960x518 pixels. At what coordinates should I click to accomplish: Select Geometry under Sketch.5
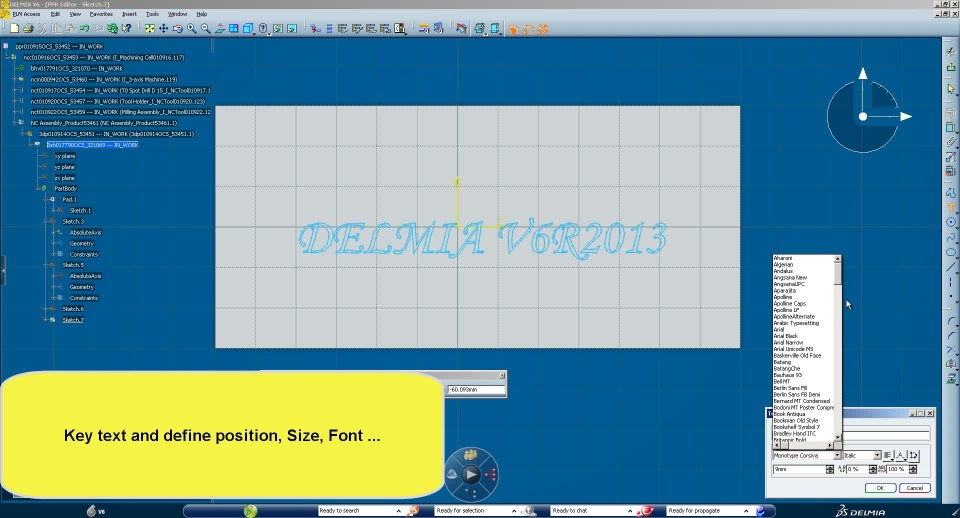pos(81,287)
